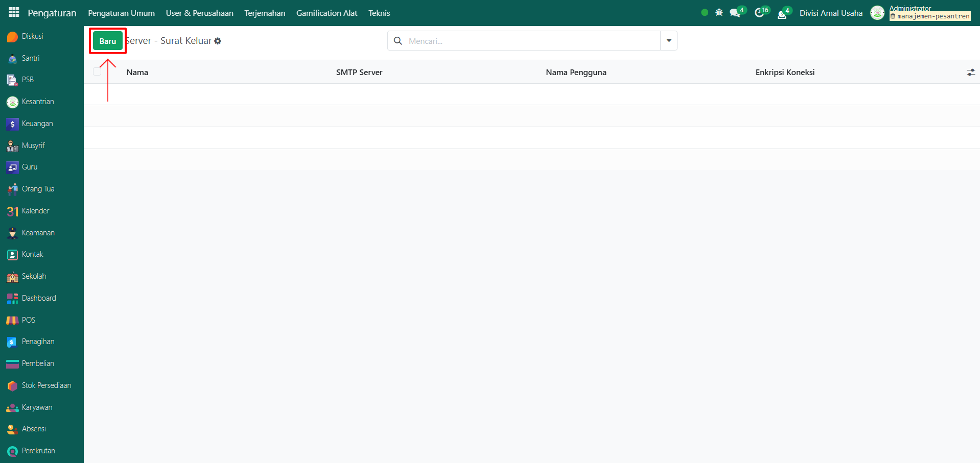Click the Mencari search field

(531, 41)
